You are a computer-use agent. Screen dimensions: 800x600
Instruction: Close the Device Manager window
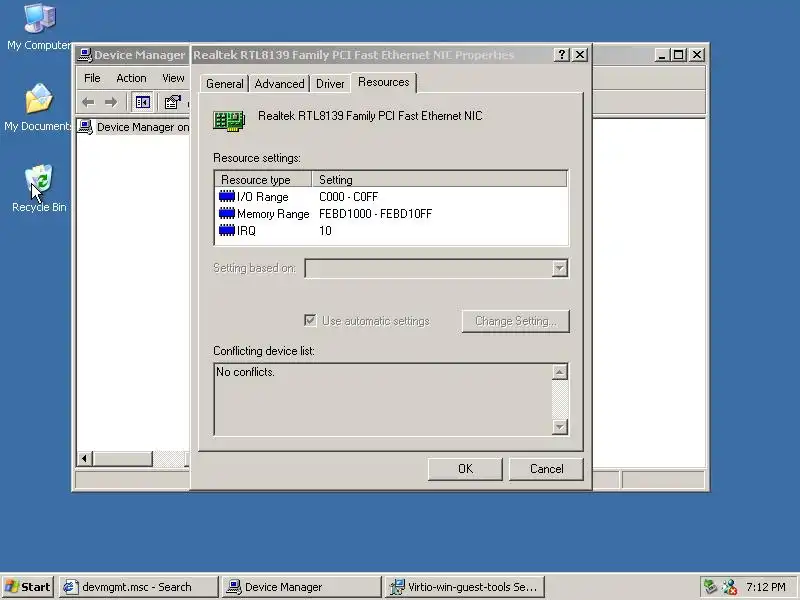pyautogui.click(x=697, y=55)
